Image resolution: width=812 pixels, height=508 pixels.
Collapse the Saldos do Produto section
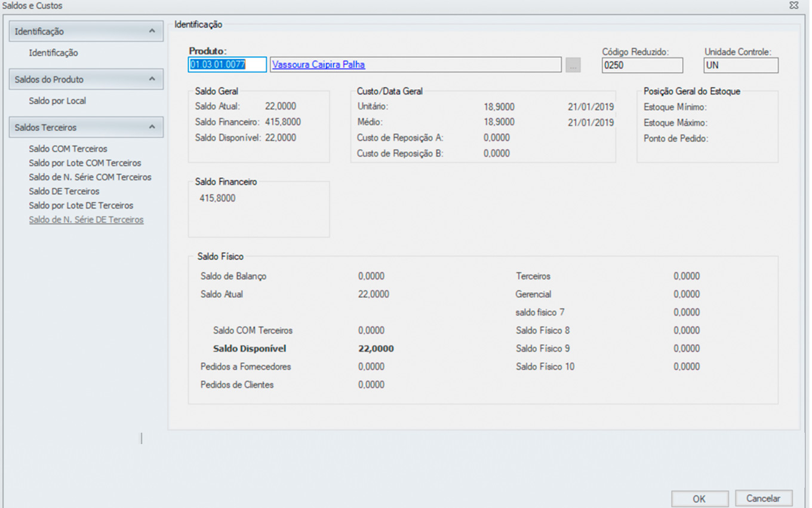point(152,79)
